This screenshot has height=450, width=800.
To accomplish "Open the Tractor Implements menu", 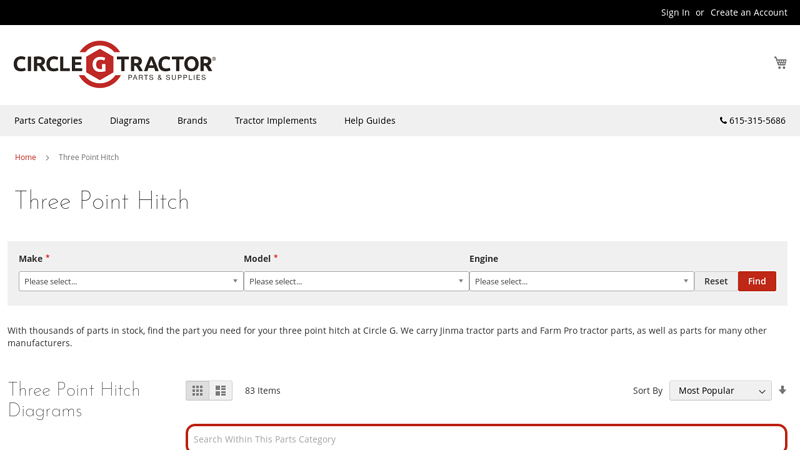I will pyautogui.click(x=275, y=121).
